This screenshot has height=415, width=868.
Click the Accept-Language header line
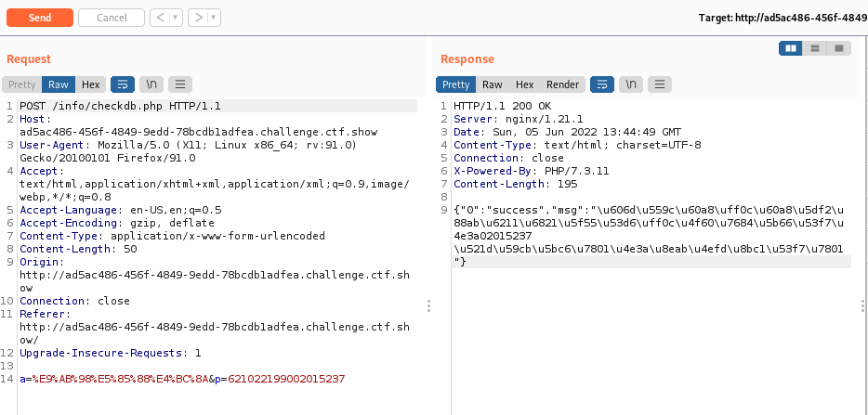(120, 210)
